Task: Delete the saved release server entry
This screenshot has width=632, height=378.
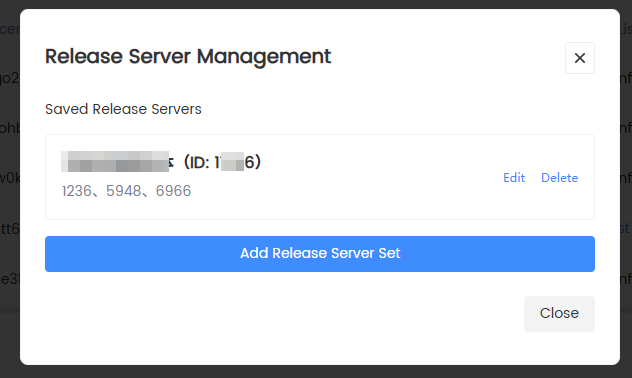Action: click(x=559, y=178)
